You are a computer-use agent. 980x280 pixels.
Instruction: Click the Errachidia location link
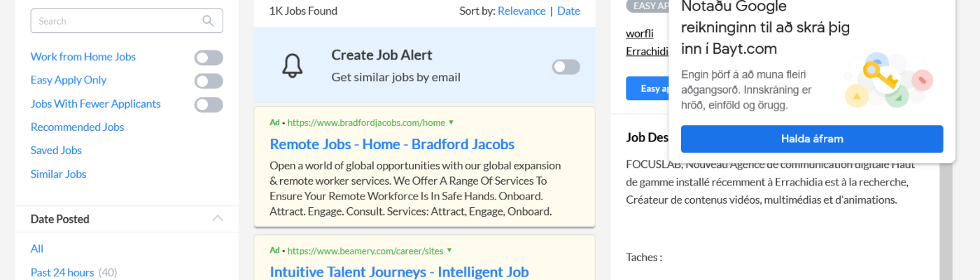click(x=647, y=50)
